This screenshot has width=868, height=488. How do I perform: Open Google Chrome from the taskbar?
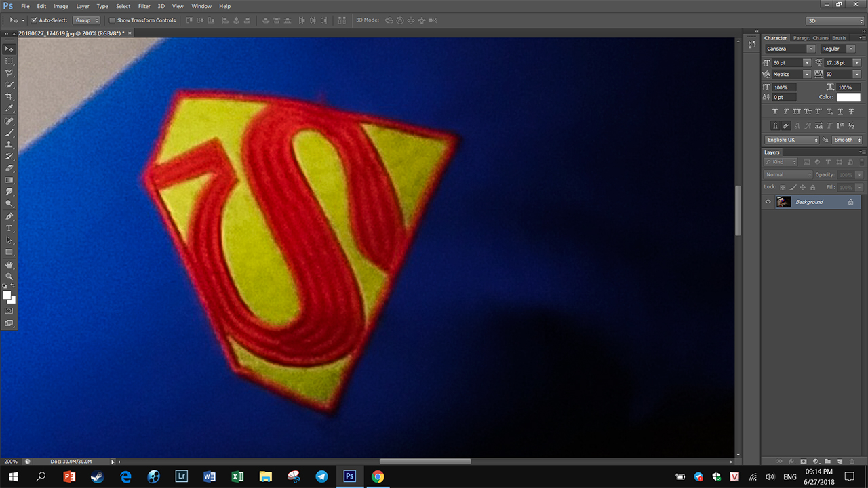tap(378, 476)
